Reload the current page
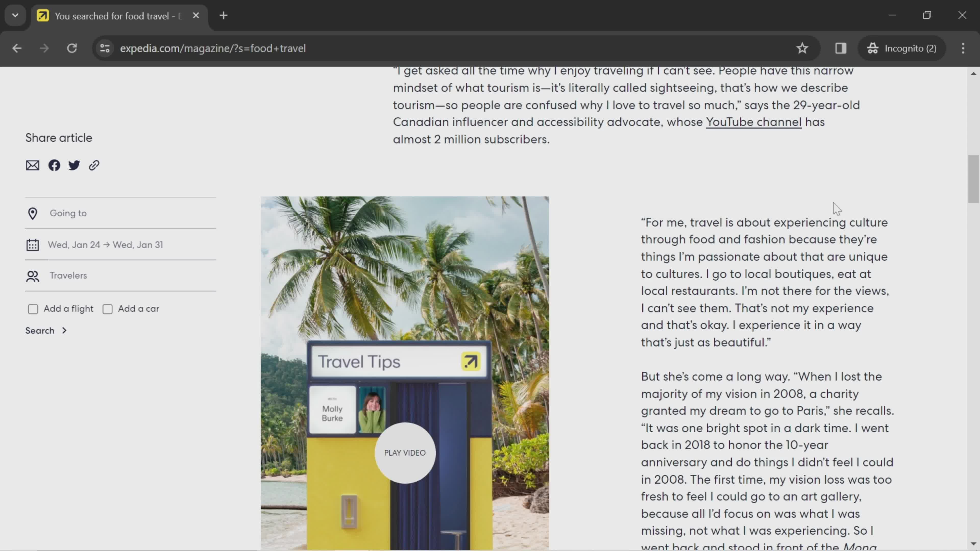 click(x=72, y=48)
